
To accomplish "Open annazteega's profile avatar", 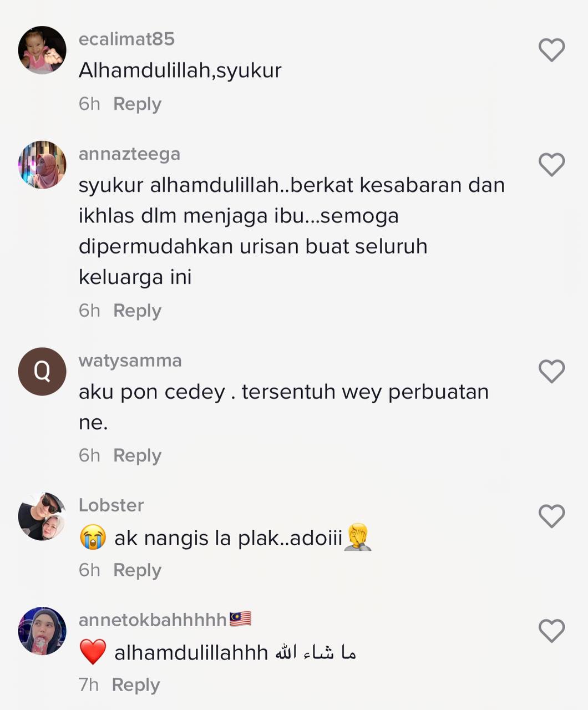I will pyautogui.click(x=42, y=165).
